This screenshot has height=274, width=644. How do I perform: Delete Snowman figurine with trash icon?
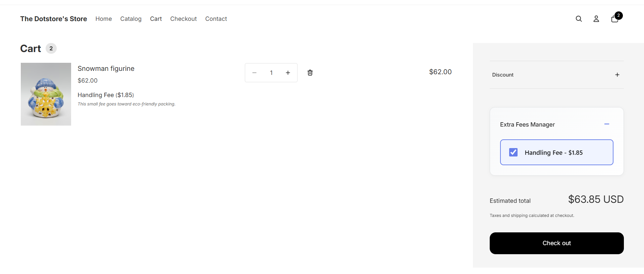(310, 73)
